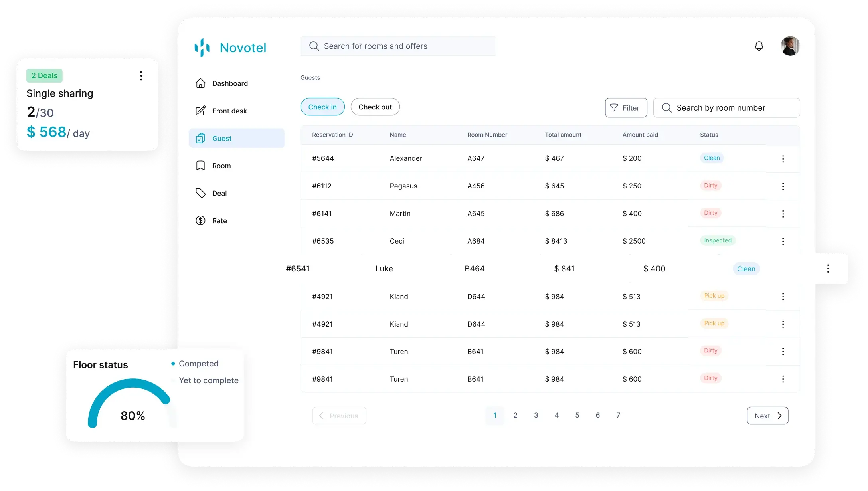
Task: Open the user profile avatar
Action: click(x=790, y=46)
